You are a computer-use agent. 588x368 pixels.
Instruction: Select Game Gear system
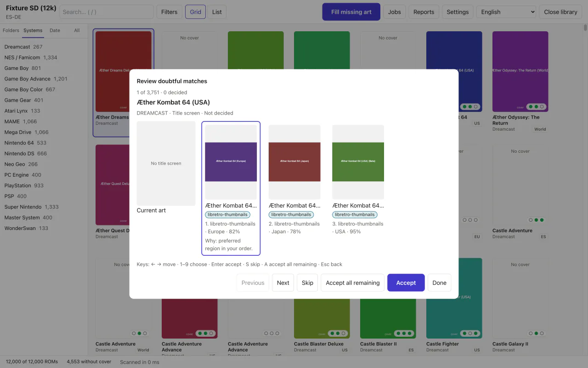(44, 100)
